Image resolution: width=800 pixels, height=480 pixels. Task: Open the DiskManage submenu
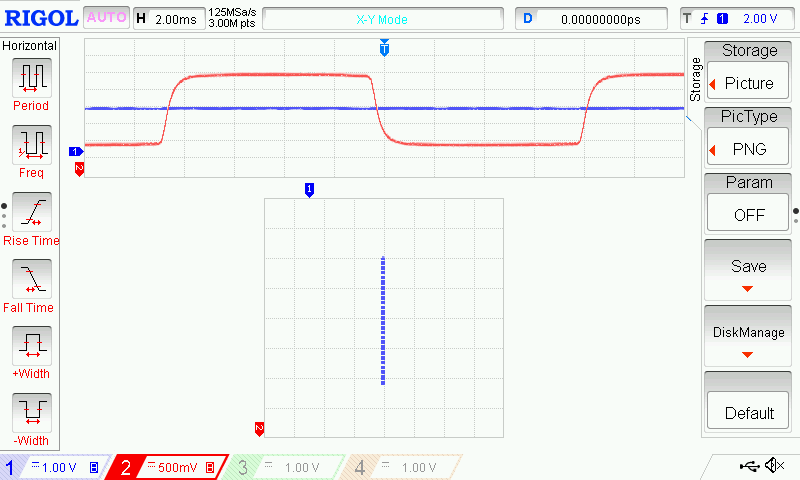[748, 336]
